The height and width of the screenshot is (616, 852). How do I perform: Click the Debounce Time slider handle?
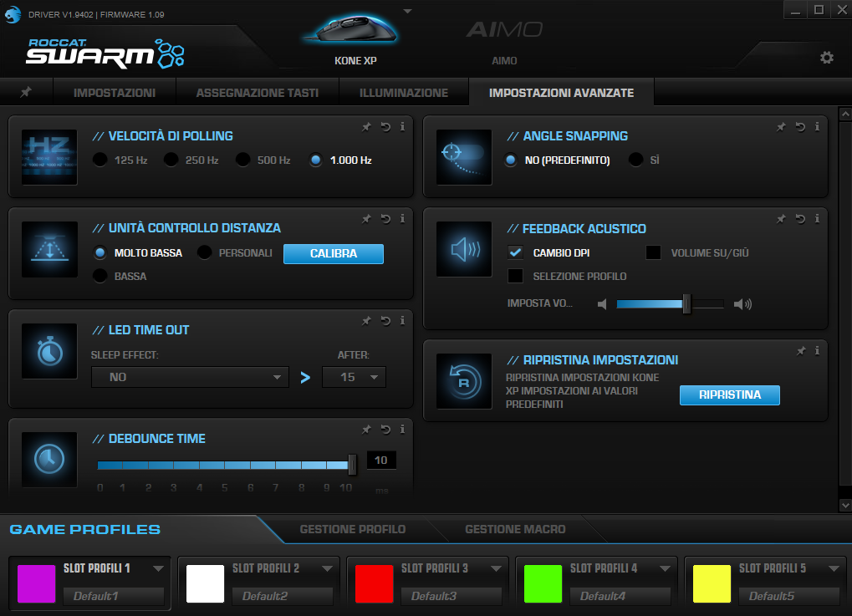[352, 465]
